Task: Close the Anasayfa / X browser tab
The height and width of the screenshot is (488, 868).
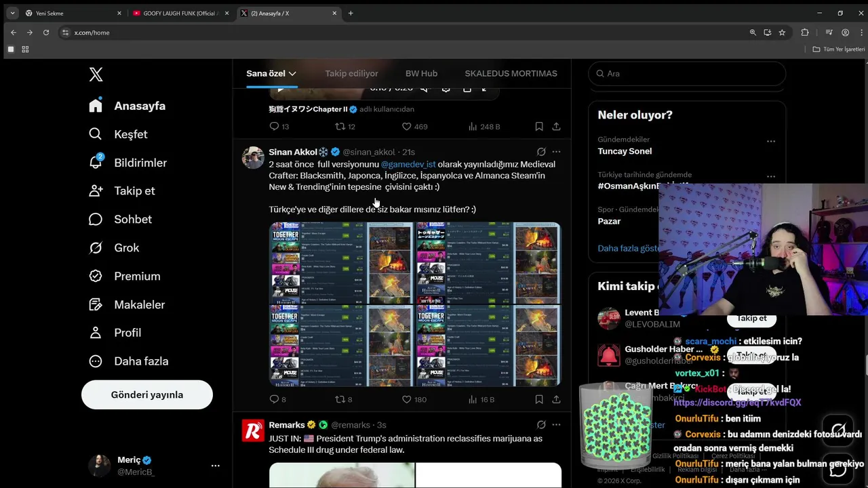Action: (334, 13)
